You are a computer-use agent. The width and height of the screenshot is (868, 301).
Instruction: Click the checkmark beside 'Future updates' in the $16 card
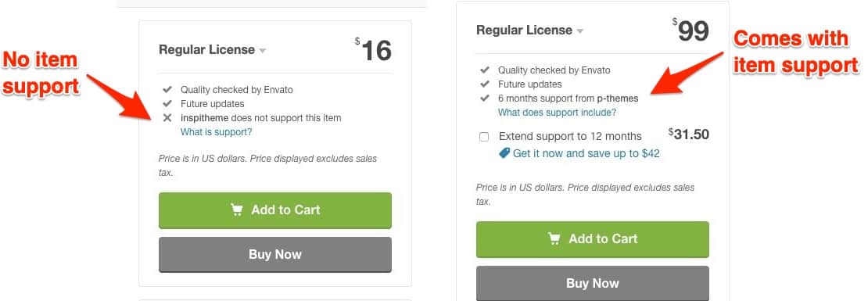click(x=167, y=103)
